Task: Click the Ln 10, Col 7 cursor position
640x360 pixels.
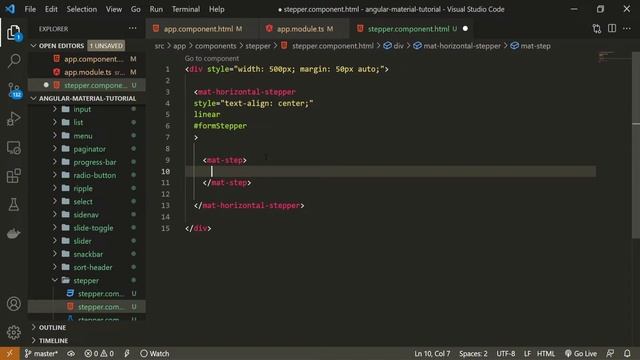Action: click(432, 353)
